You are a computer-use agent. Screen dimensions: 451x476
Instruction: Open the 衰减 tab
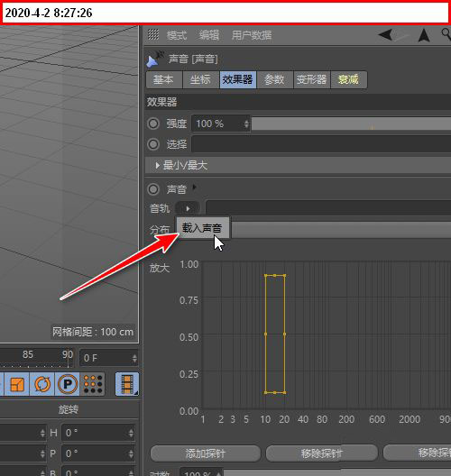pyautogui.click(x=349, y=79)
